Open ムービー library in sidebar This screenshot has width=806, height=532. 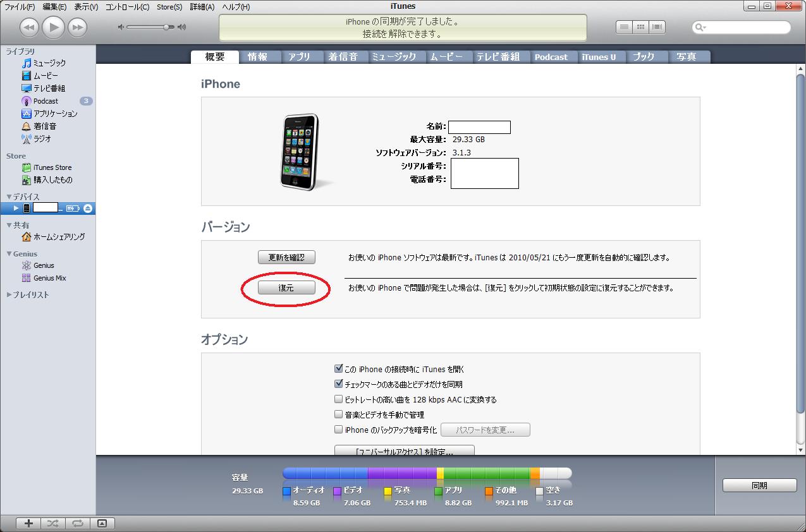pyautogui.click(x=40, y=76)
